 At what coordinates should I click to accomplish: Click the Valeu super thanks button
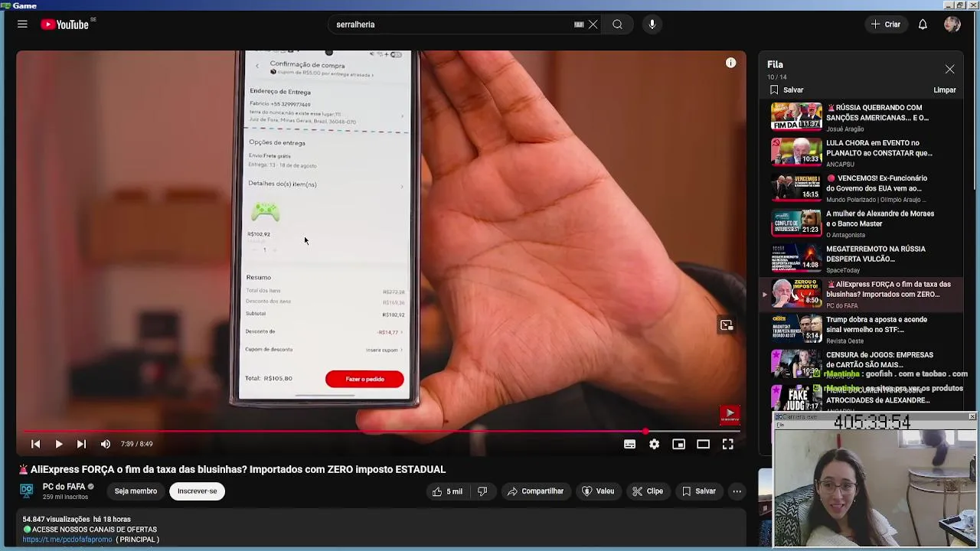point(598,491)
